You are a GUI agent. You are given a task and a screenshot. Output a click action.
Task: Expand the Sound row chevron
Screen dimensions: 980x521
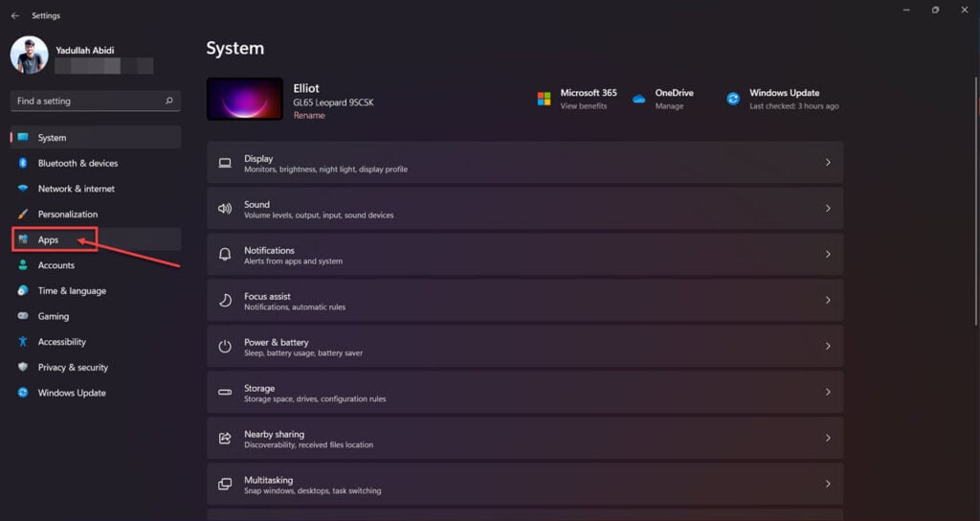pyautogui.click(x=828, y=208)
